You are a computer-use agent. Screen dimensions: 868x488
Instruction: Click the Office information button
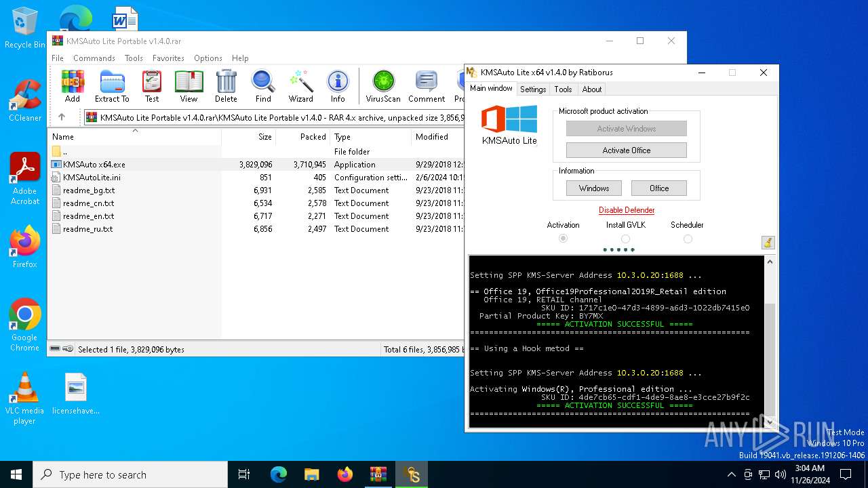659,188
